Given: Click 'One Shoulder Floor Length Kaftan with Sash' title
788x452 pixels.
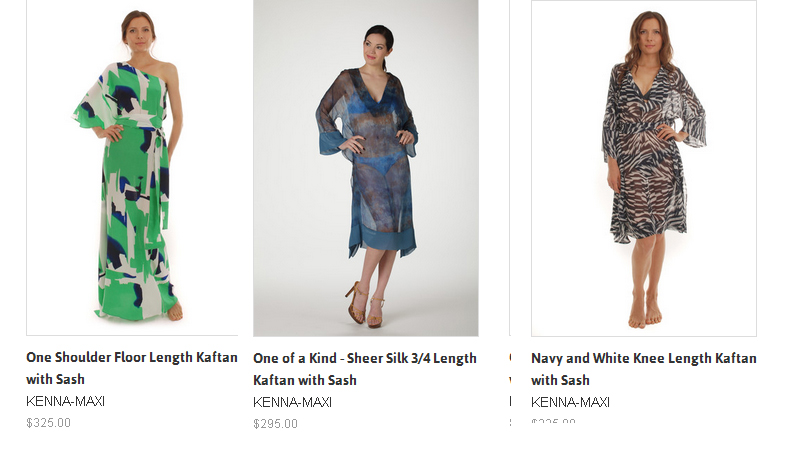Looking at the screenshot, I should tap(132, 368).
